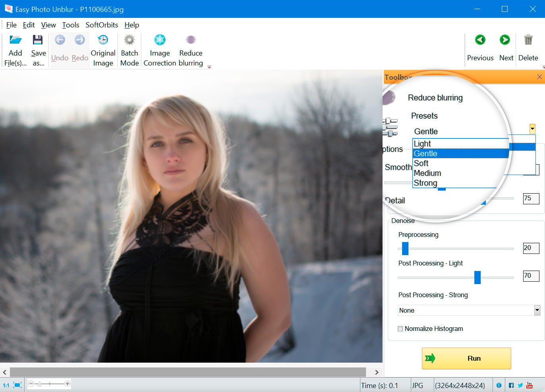Select the Gentle preset from the list
Viewport: 545px width, 392px height.
pyautogui.click(x=426, y=153)
